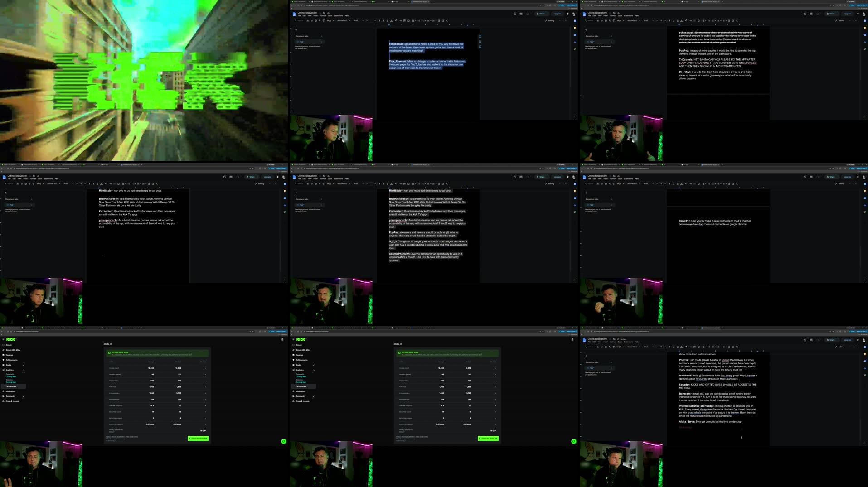Click Upgrade button in Aloha_Steve document frame
The width and height of the screenshot is (868, 487).
tap(848, 340)
